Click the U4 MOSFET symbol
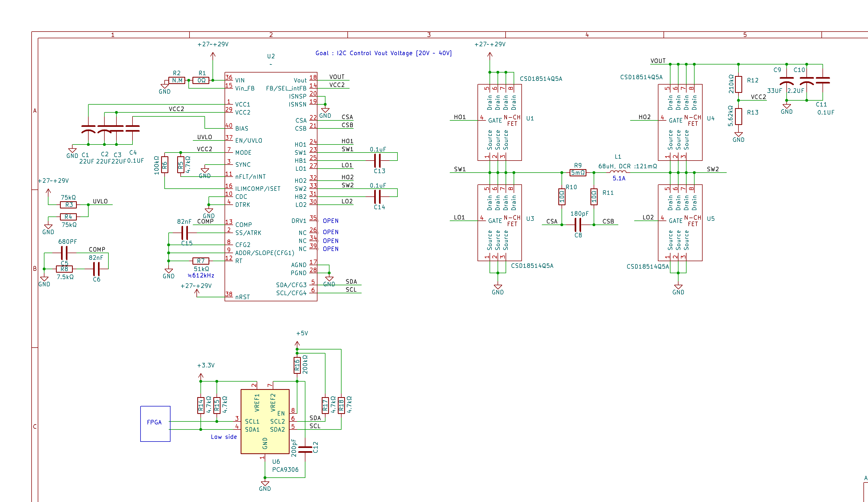The width and height of the screenshot is (868, 502). click(680, 122)
